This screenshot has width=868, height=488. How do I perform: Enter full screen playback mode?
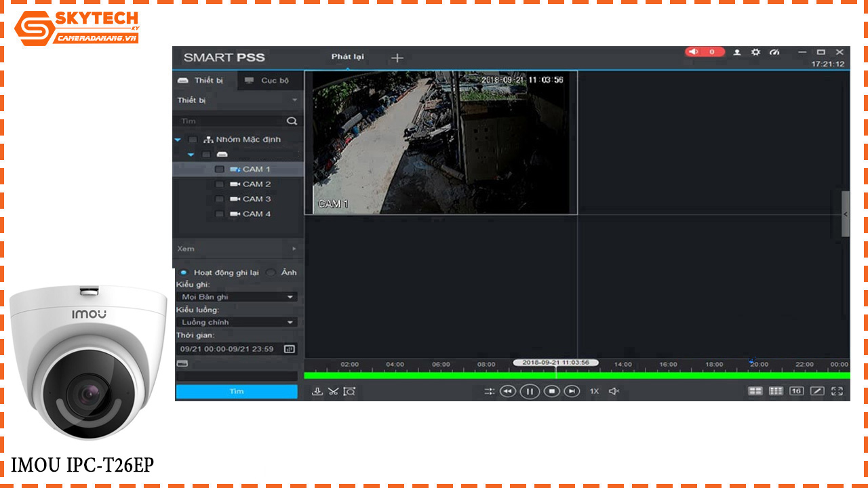tap(838, 392)
